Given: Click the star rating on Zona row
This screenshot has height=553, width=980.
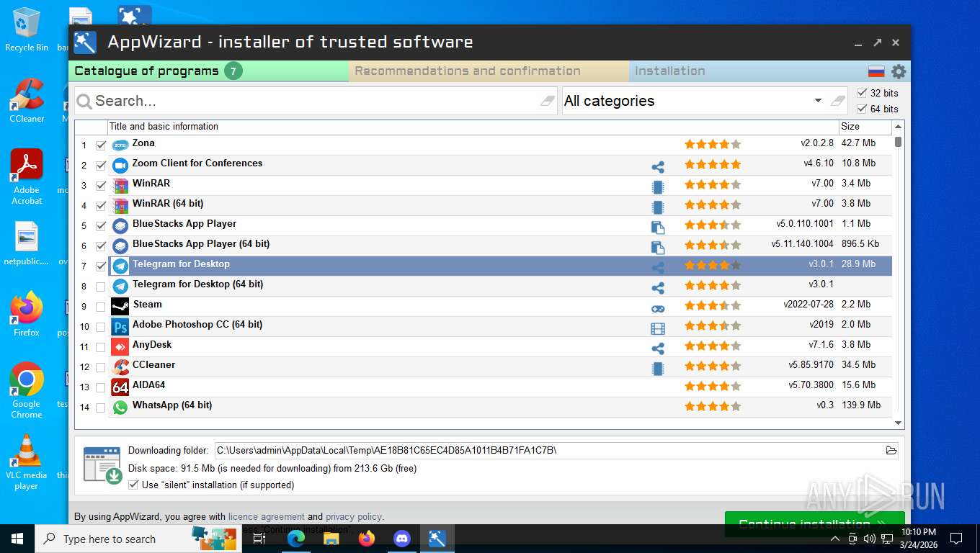Looking at the screenshot, I should [712, 145].
